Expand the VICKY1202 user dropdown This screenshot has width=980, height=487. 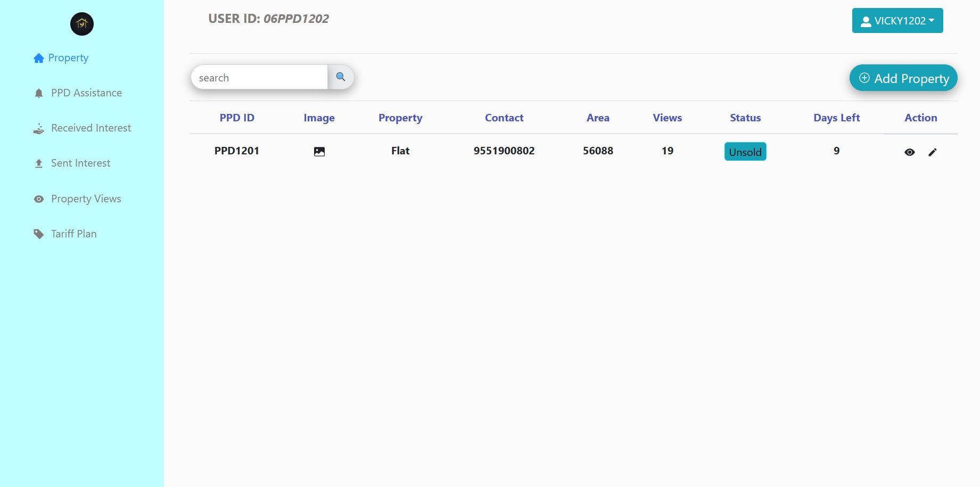tap(897, 21)
